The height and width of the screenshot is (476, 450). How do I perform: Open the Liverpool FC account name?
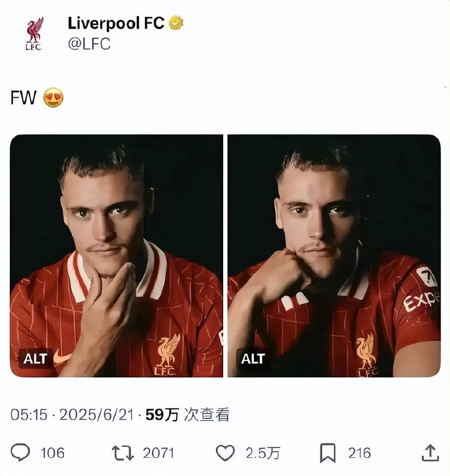coord(116,23)
